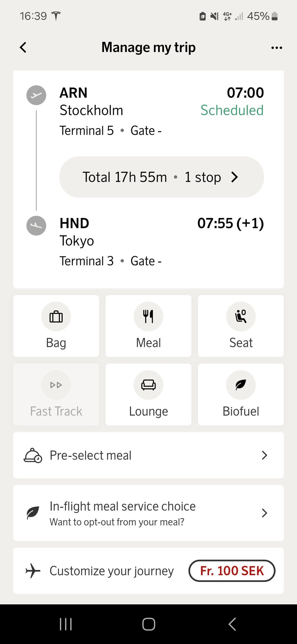Open the three-dot more options menu
The width and height of the screenshot is (297, 644).
point(276,48)
